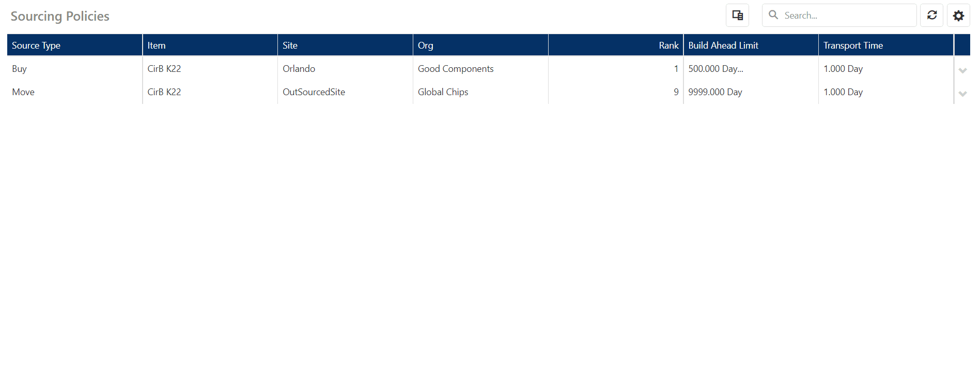The height and width of the screenshot is (376, 980).
Task: Click 1.000 Day in Buy row
Action: [x=886, y=69]
